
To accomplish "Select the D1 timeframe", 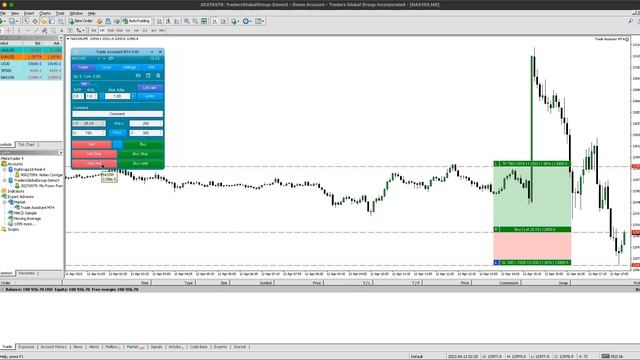I will click(145, 31).
